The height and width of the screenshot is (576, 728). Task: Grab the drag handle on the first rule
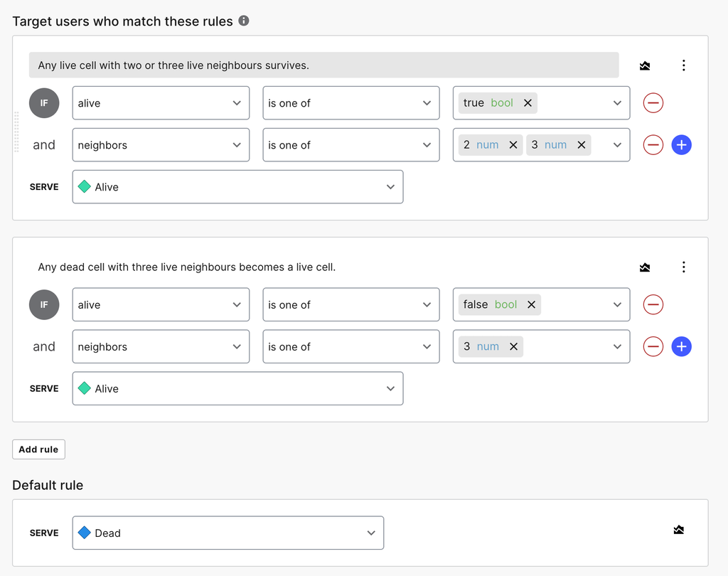(x=17, y=132)
